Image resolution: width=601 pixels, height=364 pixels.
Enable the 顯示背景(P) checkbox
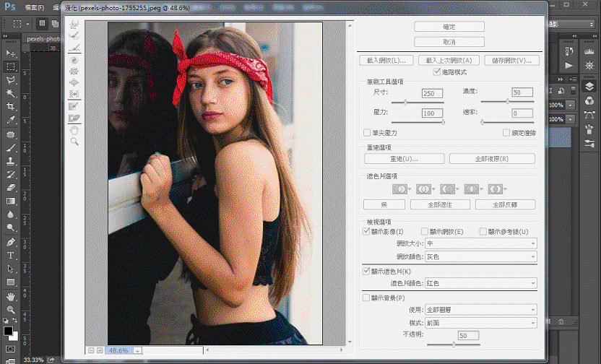tap(366, 298)
